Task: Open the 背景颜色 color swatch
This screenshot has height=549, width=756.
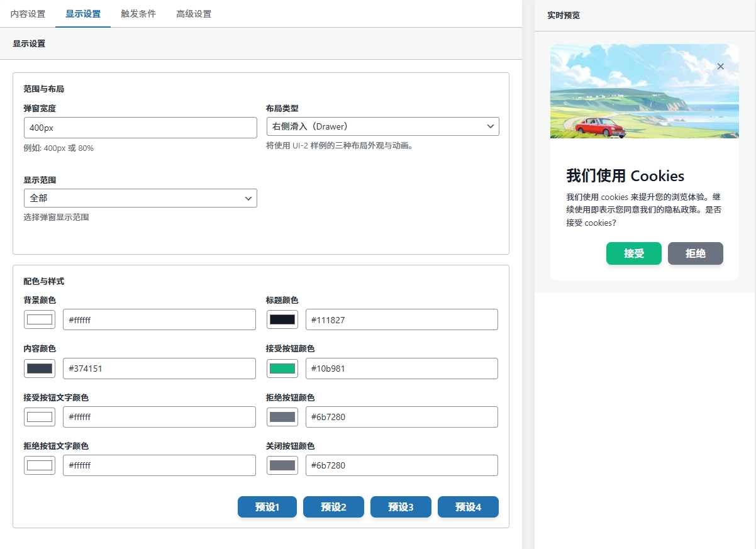Action: click(x=40, y=319)
